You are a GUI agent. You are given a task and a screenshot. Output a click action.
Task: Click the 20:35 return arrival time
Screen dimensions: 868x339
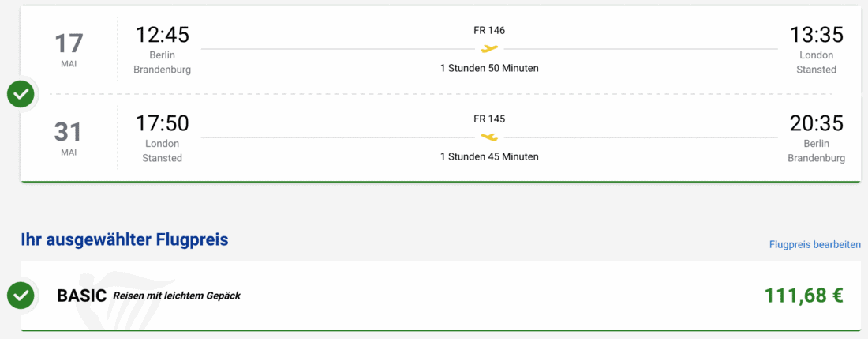tap(816, 124)
